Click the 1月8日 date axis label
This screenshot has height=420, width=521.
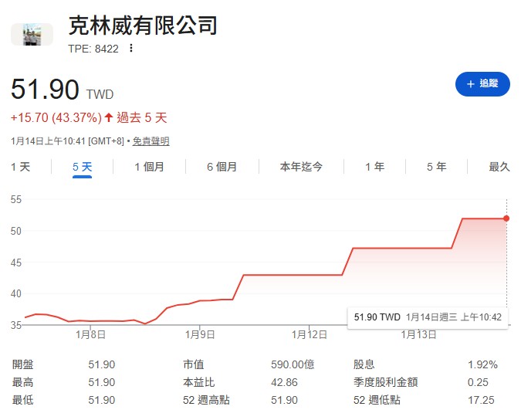tap(90, 334)
